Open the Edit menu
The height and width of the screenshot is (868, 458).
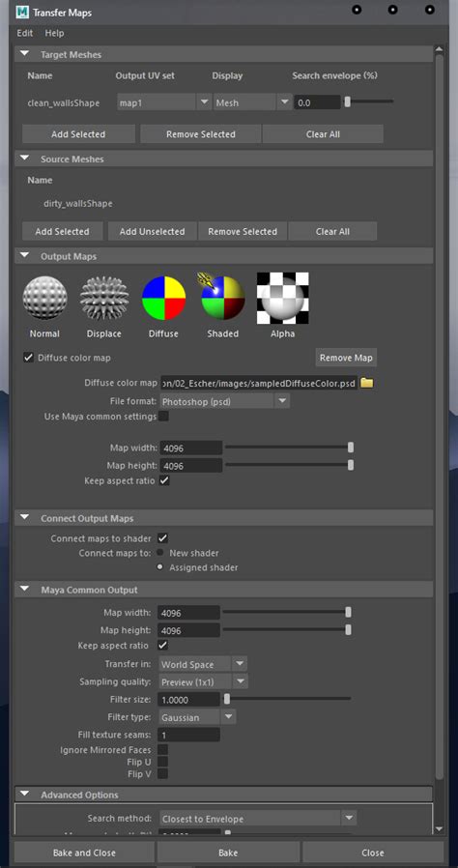tap(25, 33)
